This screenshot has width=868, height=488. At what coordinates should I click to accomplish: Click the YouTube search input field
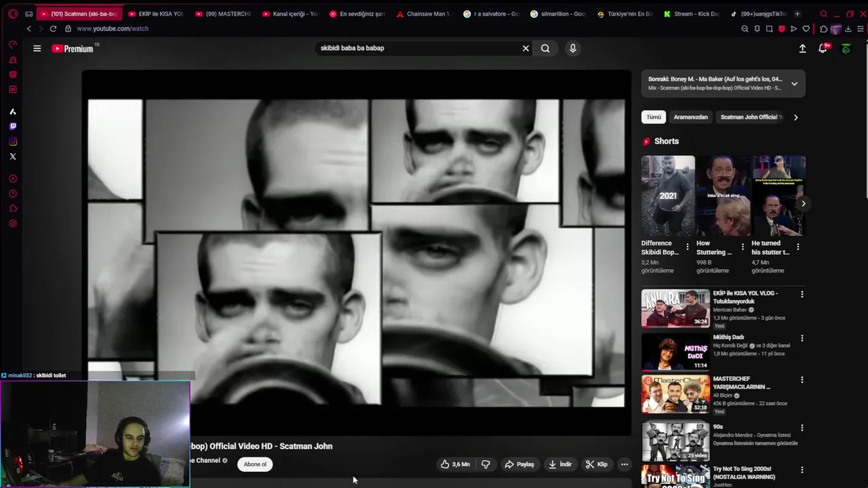click(417, 48)
